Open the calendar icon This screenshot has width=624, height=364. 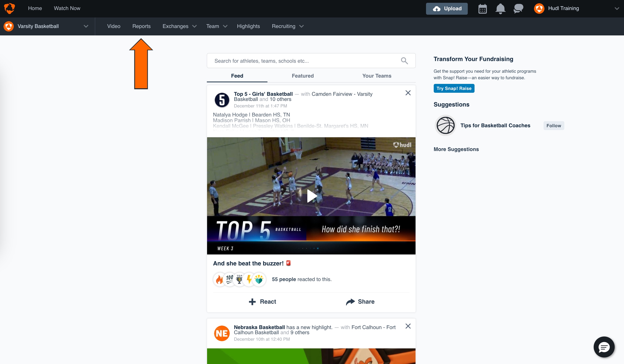(x=482, y=9)
